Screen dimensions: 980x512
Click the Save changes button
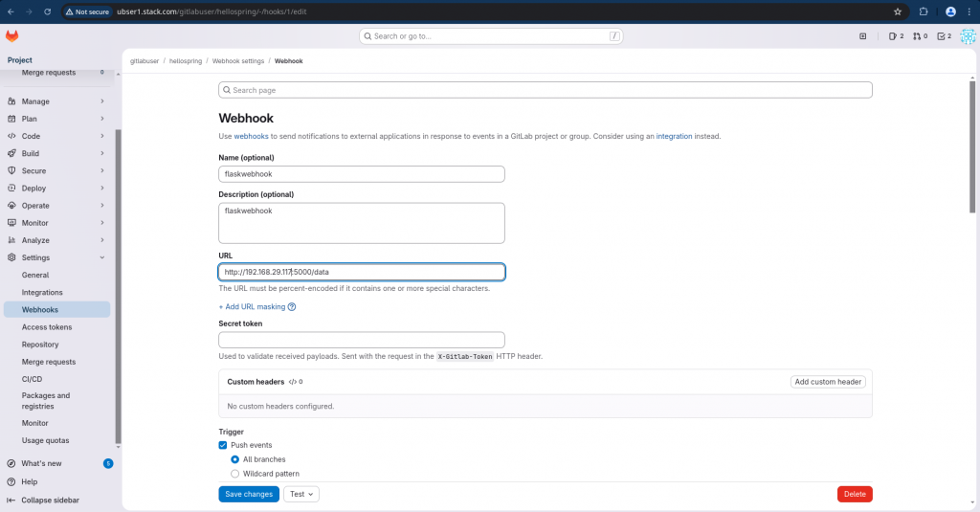(x=249, y=494)
